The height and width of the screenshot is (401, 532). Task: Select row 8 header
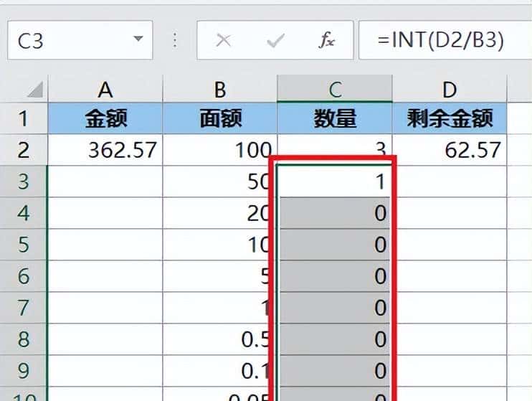click(x=24, y=339)
